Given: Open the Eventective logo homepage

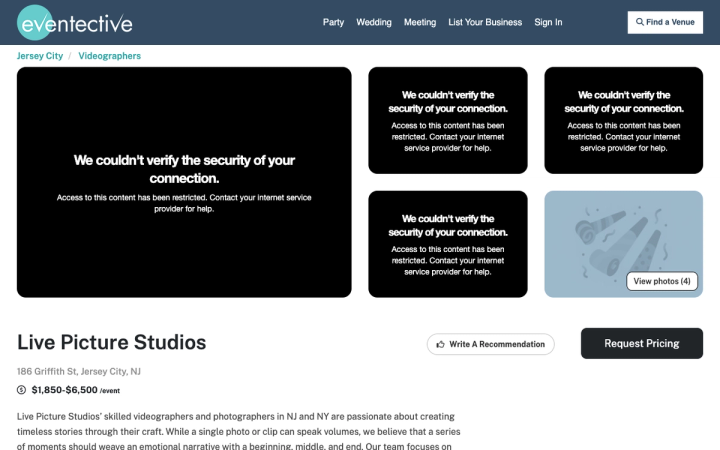Looking at the screenshot, I should coord(75,22).
